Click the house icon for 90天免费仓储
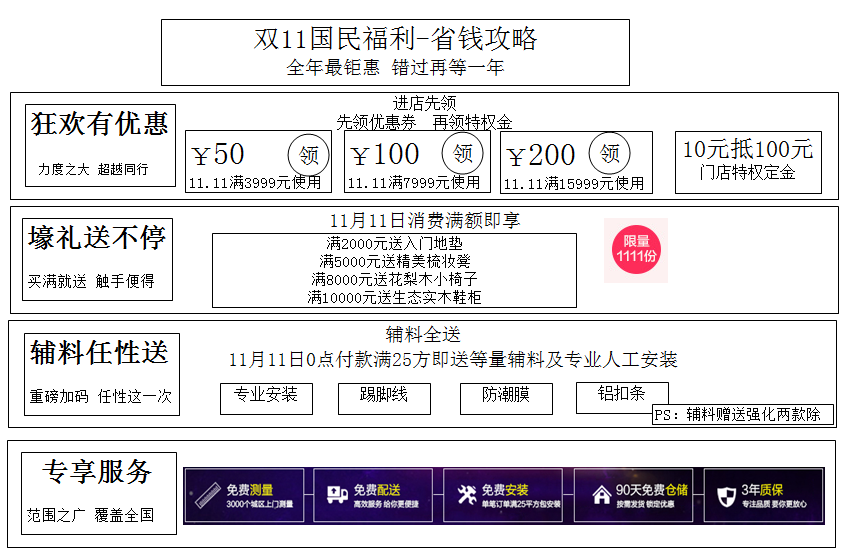The height and width of the screenshot is (549, 858). click(x=601, y=495)
